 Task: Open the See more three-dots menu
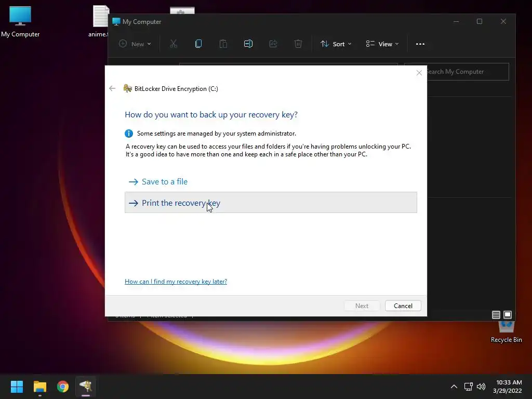420,44
